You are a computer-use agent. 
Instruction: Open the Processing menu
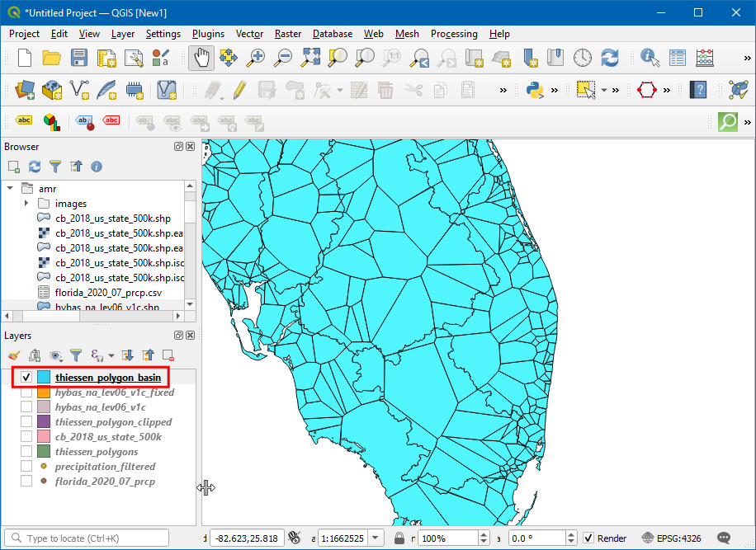pyautogui.click(x=453, y=34)
